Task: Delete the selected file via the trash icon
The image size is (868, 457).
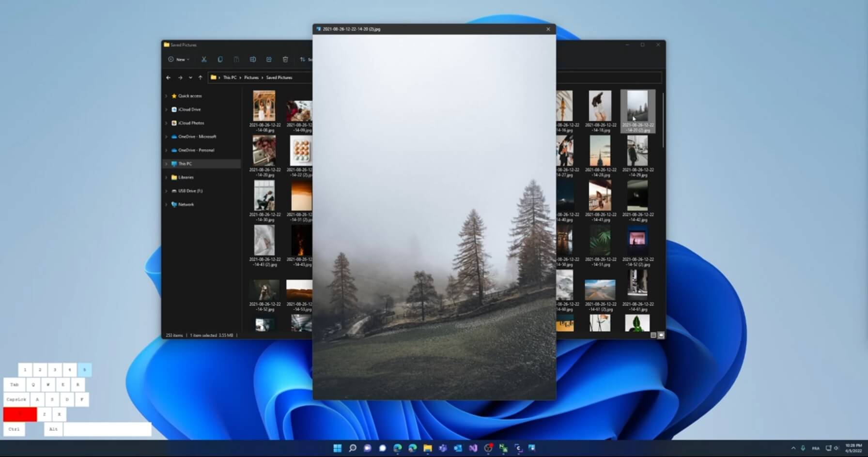Action: 285,59
